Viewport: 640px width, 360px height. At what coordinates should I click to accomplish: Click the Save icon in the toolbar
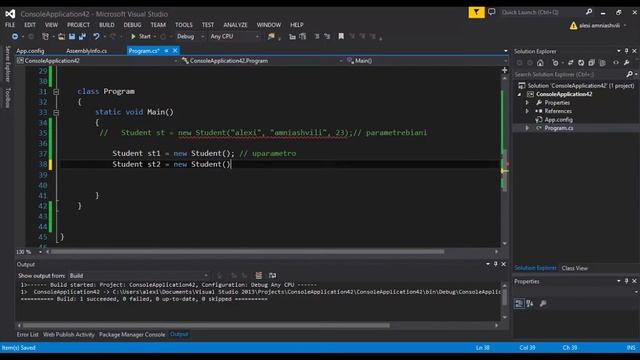click(72, 36)
